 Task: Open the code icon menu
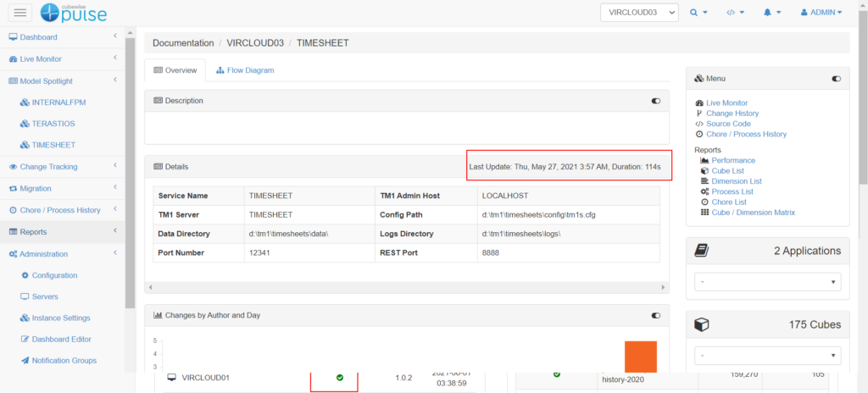point(735,13)
